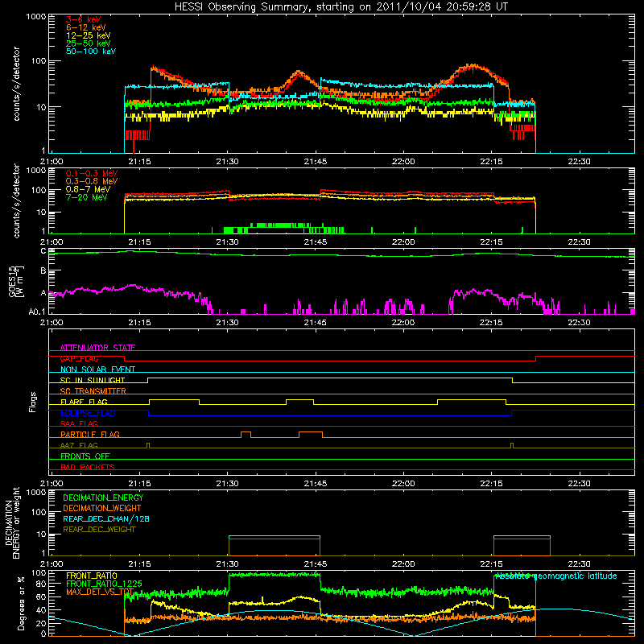
Task: Click the 21:45 tick label under decimation panel
Action: tap(316, 564)
